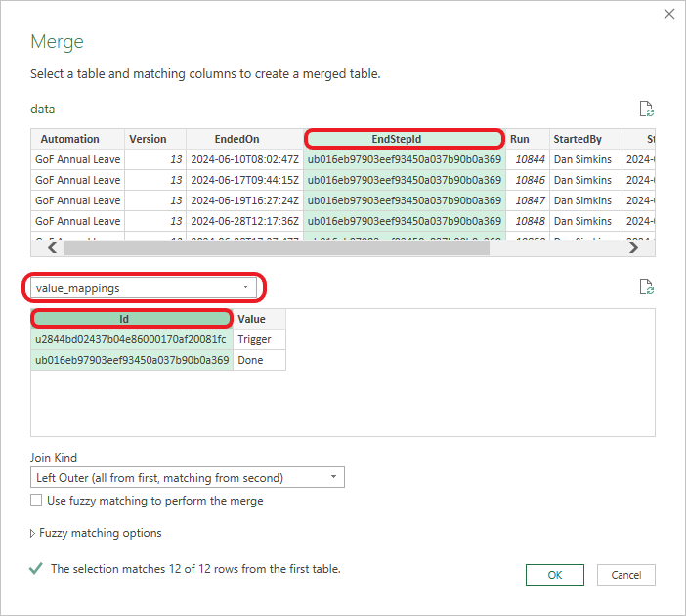Click Dan Simkins in run 10844 row
686x616 pixels.
click(585, 159)
